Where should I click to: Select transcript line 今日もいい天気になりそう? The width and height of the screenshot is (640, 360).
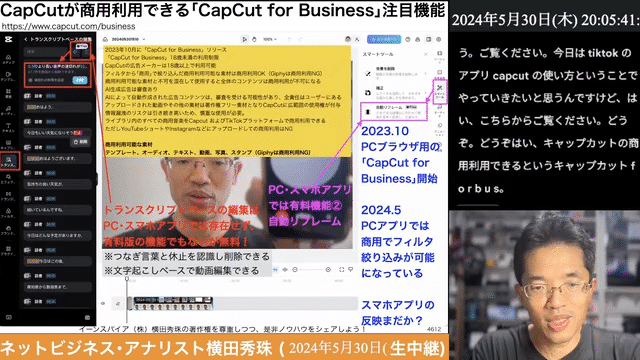click(x=57, y=133)
